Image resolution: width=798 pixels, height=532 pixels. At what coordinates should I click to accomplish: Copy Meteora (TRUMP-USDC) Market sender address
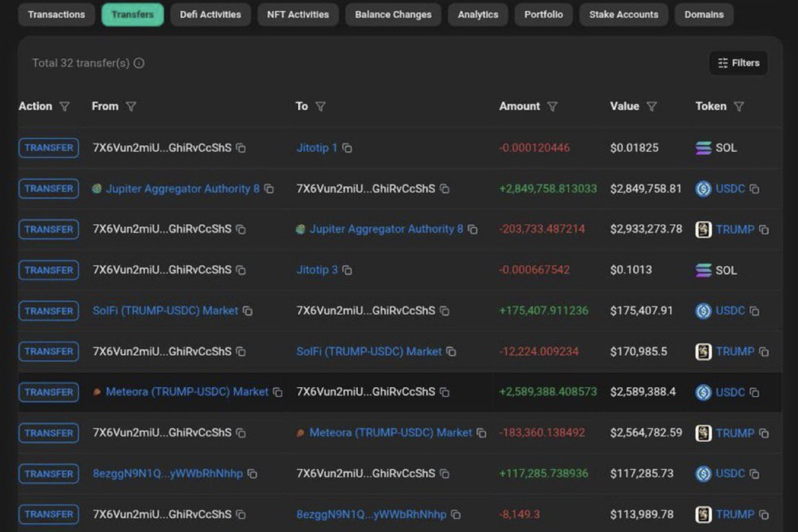277,392
